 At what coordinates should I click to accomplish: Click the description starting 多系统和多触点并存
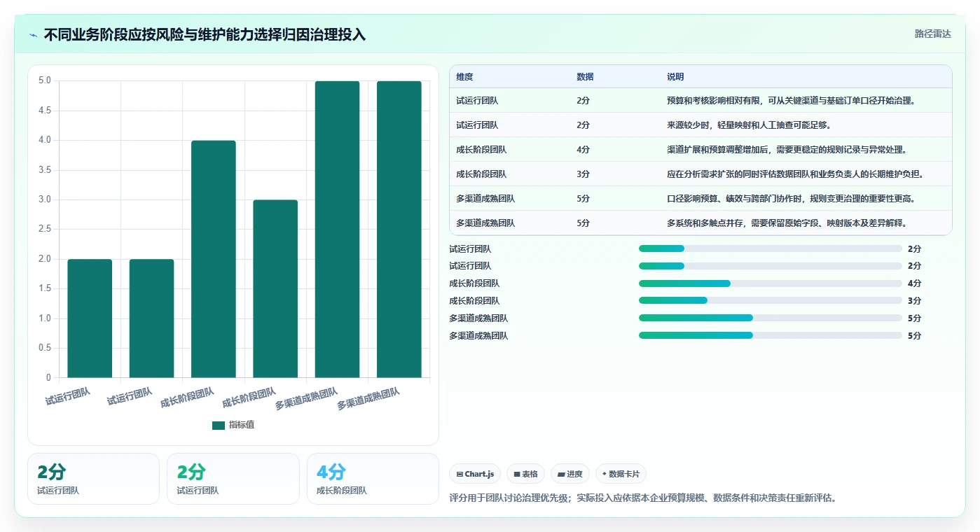click(x=787, y=223)
